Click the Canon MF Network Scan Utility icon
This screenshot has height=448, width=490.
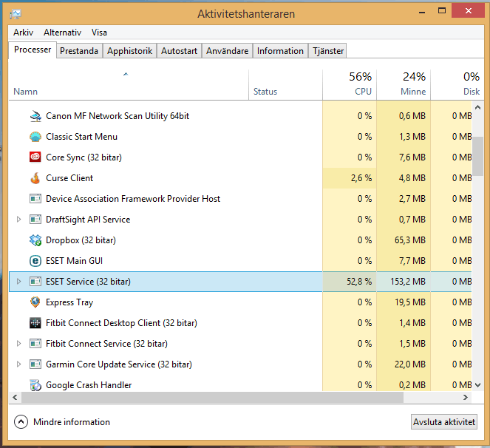click(x=35, y=116)
